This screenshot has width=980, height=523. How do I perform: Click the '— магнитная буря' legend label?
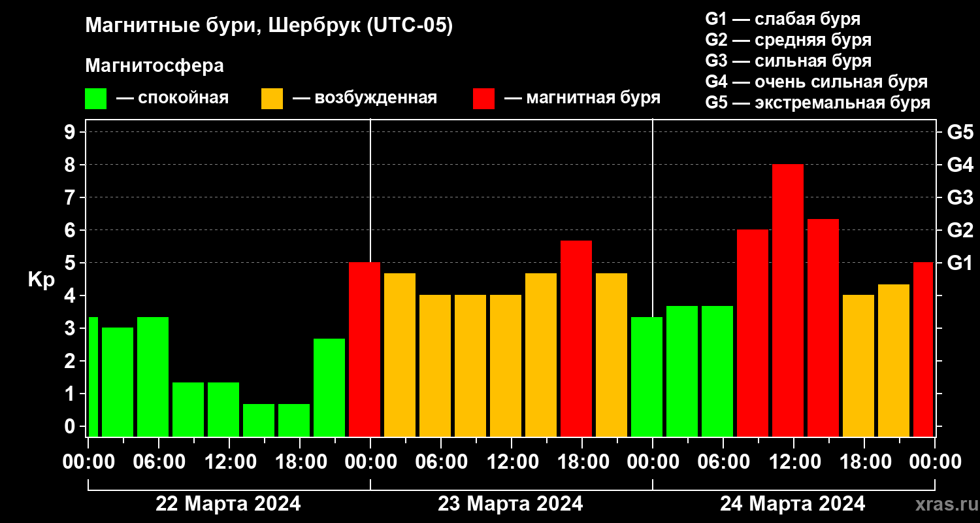582,99
